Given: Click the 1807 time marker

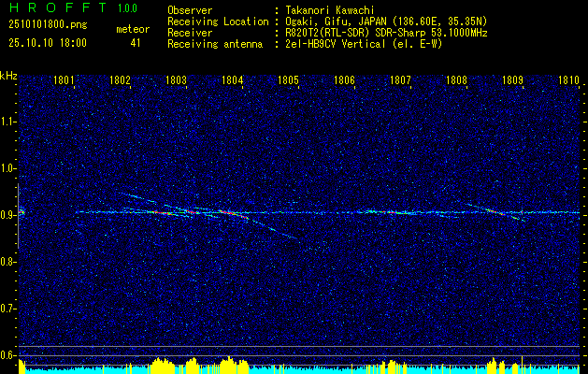Looking at the screenshot, I should [x=400, y=80].
